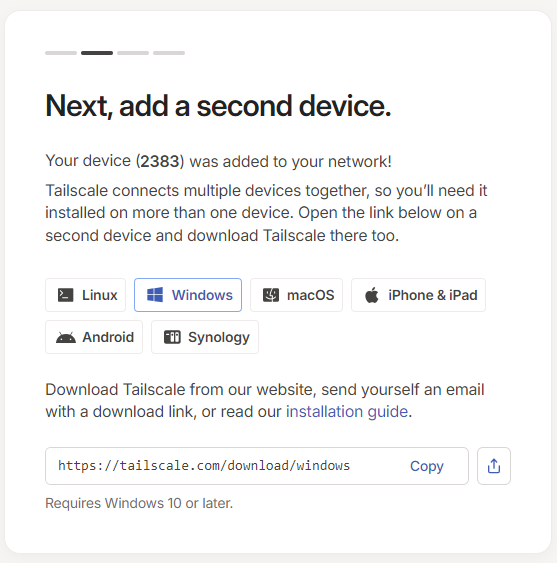Image resolution: width=557 pixels, height=563 pixels.
Task: Jump to the third progress step indicator
Action: pyautogui.click(x=133, y=53)
